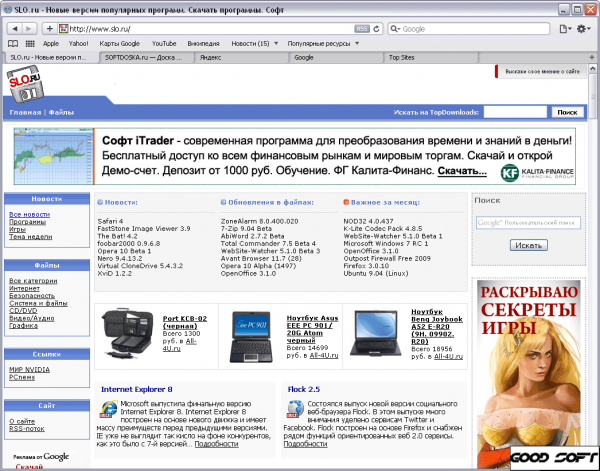Click the iTrader chart banner image
Viewport: 600px width, 471px height.
pyautogui.click(x=54, y=156)
